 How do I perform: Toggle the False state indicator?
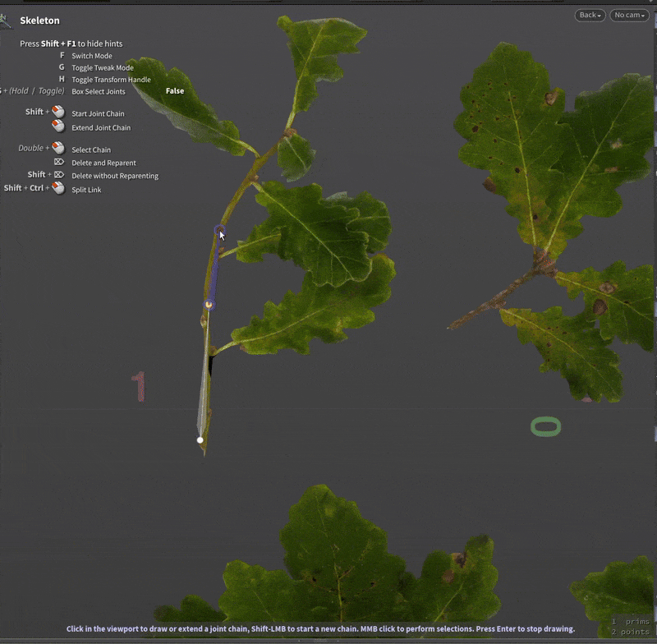[175, 91]
